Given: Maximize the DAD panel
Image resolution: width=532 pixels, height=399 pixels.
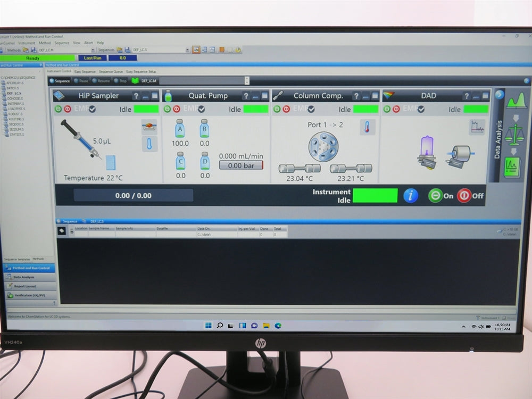Looking at the screenshot, I should (486, 96).
